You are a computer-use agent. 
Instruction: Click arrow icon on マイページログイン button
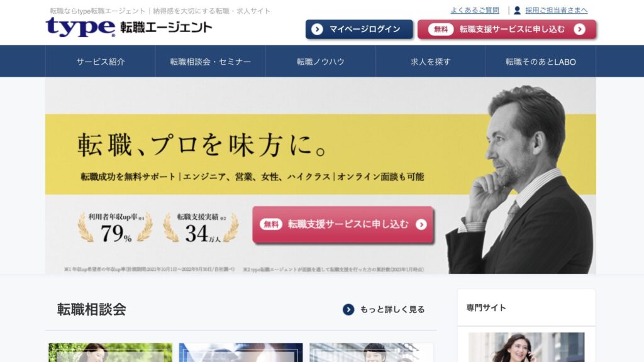(317, 29)
